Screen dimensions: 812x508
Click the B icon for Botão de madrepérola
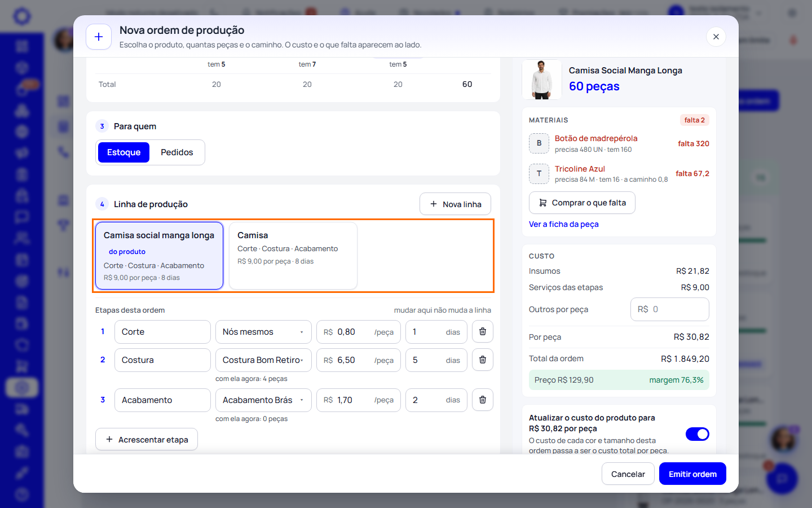pyautogui.click(x=539, y=143)
